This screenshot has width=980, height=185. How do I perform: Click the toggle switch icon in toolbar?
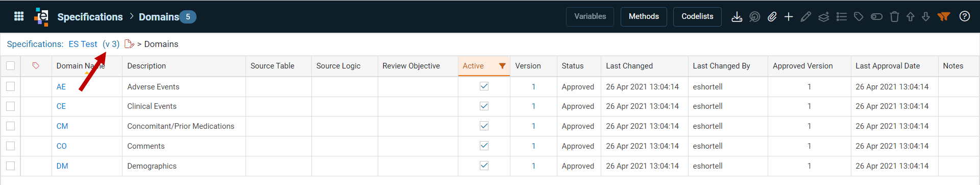pos(876,17)
